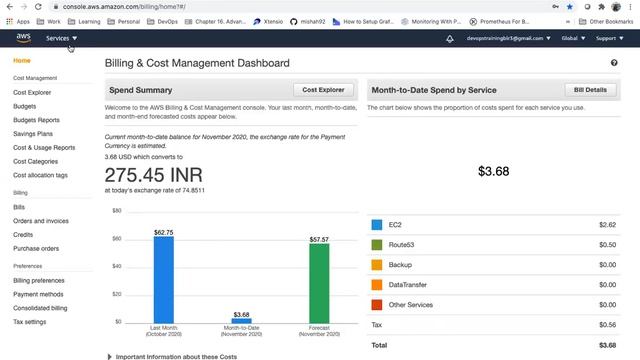640x360 pixels.
Task: Open the How to Setup Graf... bookmark
Action: click(363, 22)
